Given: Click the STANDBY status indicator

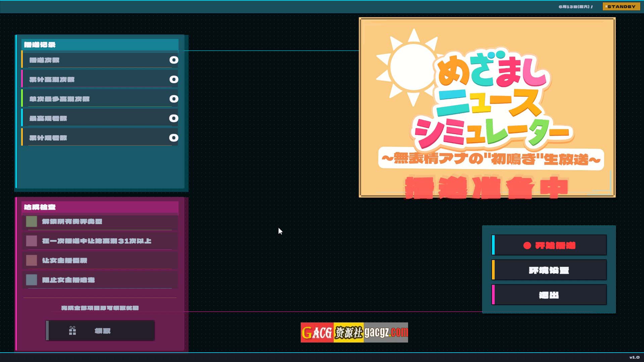Looking at the screenshot, I should [x=621, y=6].
